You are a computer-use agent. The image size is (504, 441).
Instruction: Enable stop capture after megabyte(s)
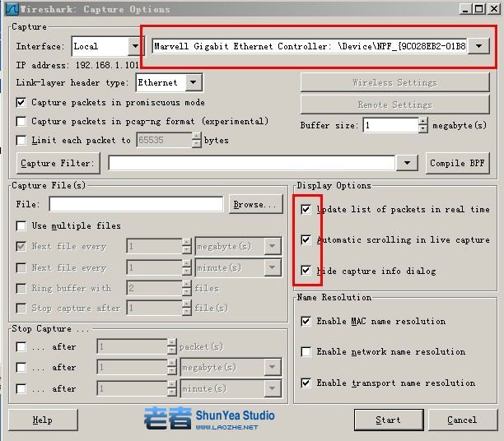(21, 367)
